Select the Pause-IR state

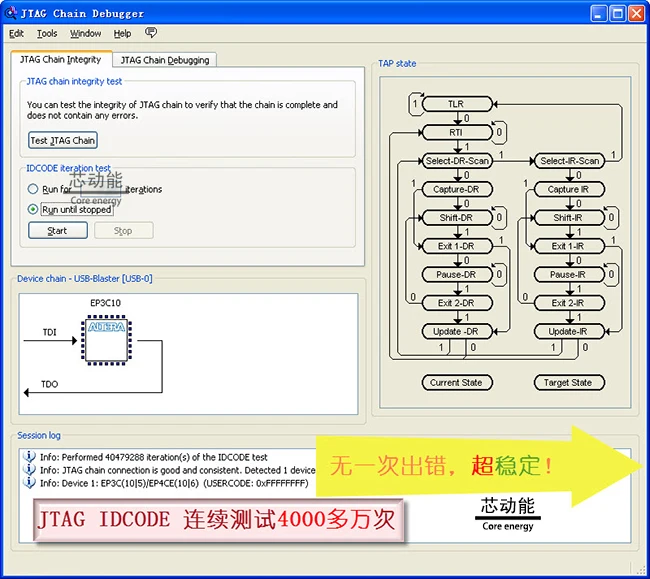(569, 274)
